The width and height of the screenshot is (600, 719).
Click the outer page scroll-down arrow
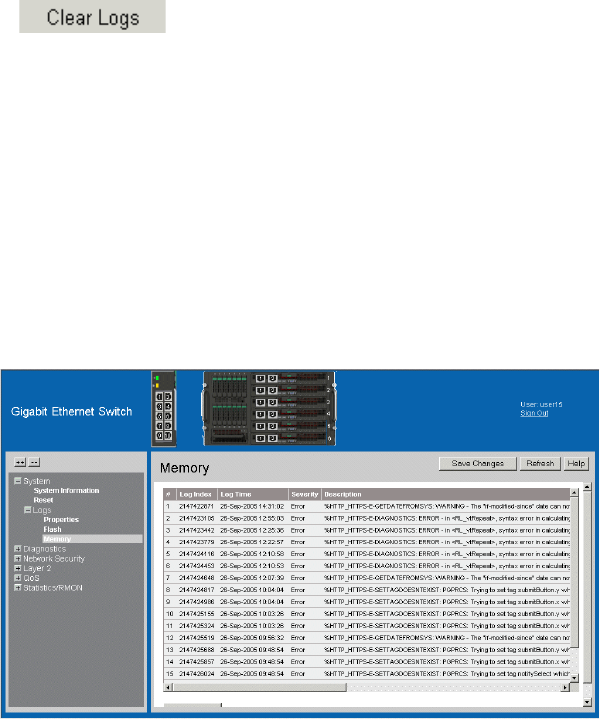[588, 702]
